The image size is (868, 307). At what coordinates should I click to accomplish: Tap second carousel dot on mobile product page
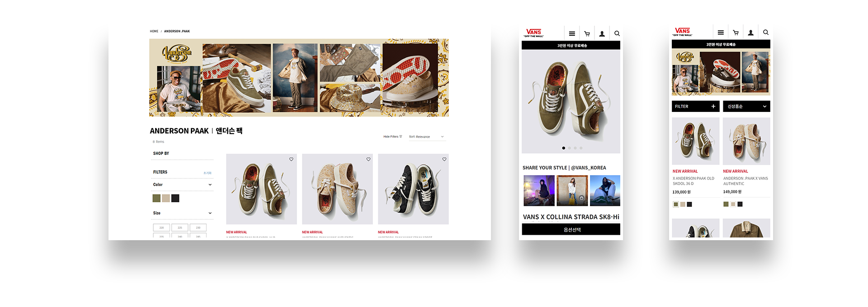[x=569, y=148]
